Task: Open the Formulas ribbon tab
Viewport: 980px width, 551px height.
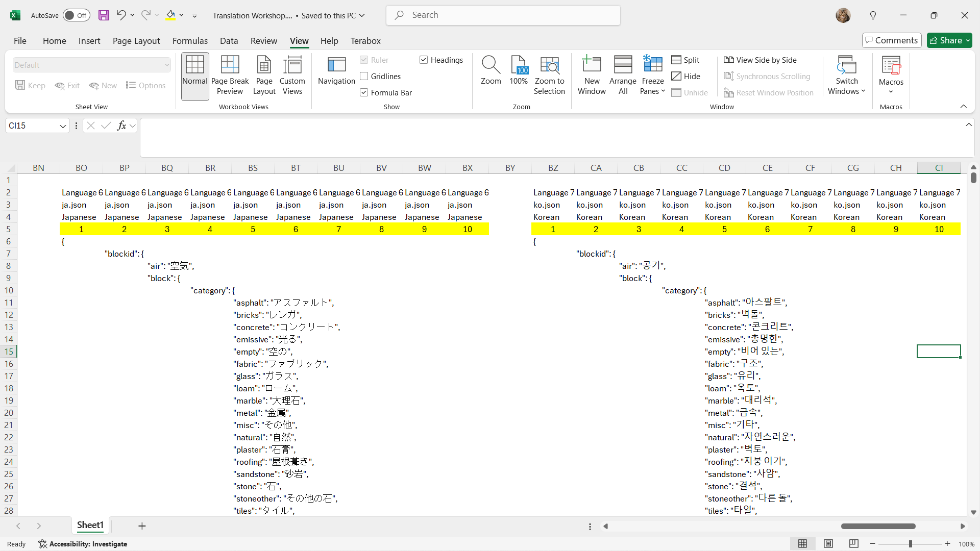Action: coord(190,41)
